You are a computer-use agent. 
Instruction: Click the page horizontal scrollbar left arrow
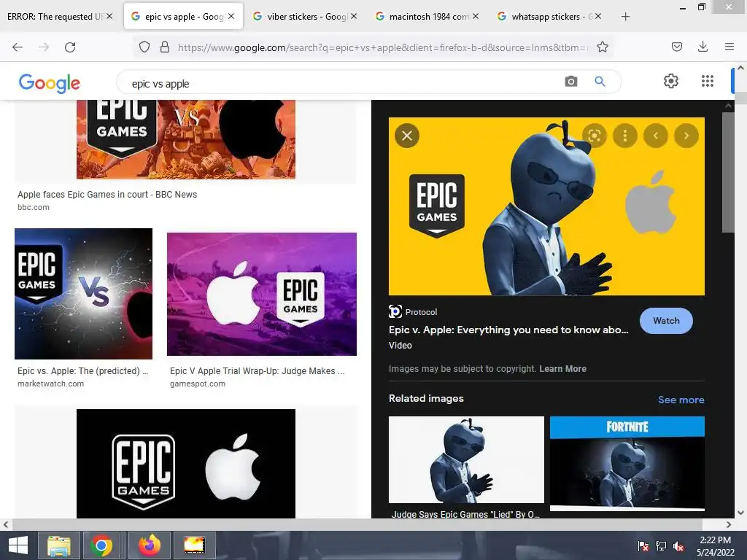[5, 525]
